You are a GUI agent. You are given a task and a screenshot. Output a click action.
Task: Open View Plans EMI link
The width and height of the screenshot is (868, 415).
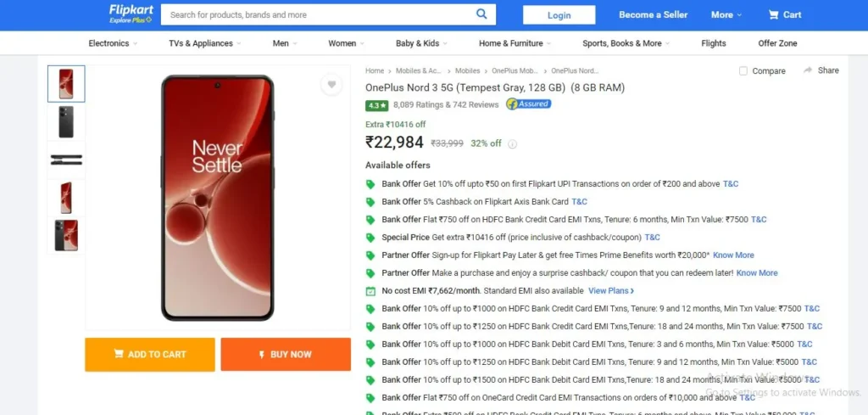click(611, 291)
